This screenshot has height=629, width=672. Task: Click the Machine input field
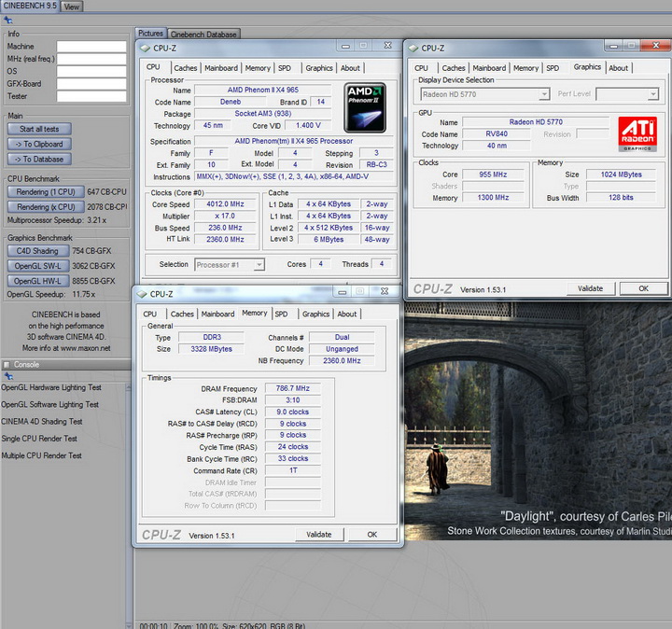pos(91,46)
